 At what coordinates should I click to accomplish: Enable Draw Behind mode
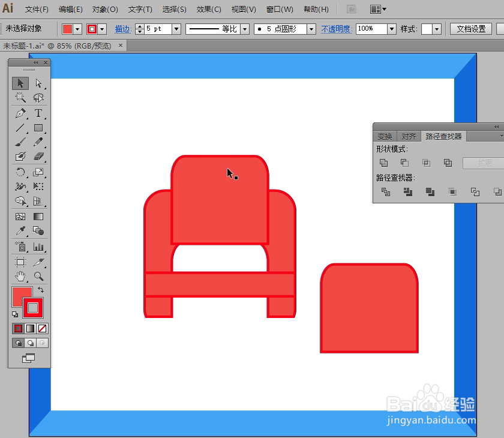[x=31, y=343]
